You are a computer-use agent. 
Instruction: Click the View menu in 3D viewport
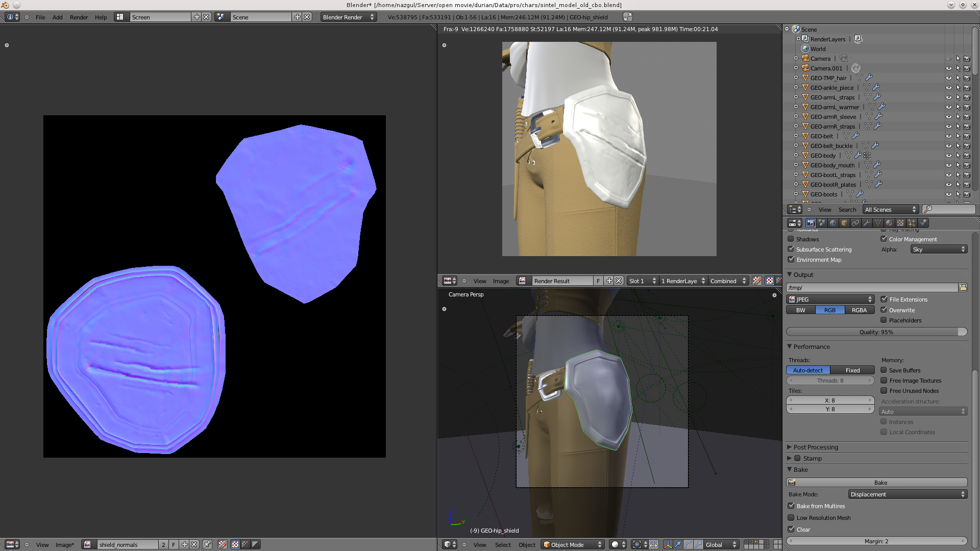[480, 544]
